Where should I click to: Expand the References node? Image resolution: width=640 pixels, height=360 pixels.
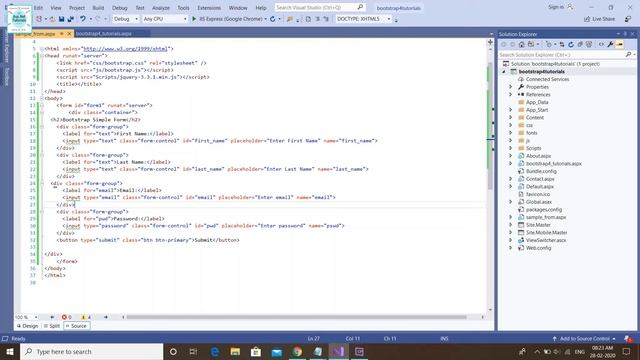pos(510,94)
